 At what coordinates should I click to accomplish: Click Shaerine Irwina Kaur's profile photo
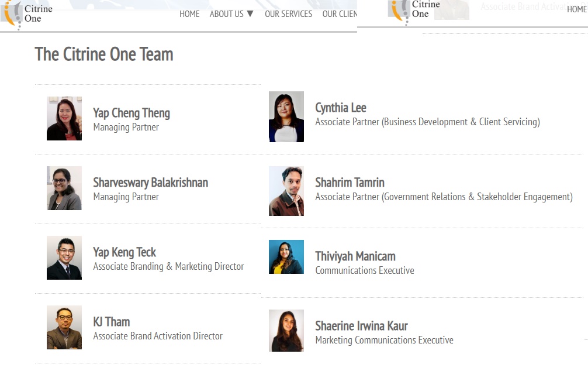coord(286,331)
